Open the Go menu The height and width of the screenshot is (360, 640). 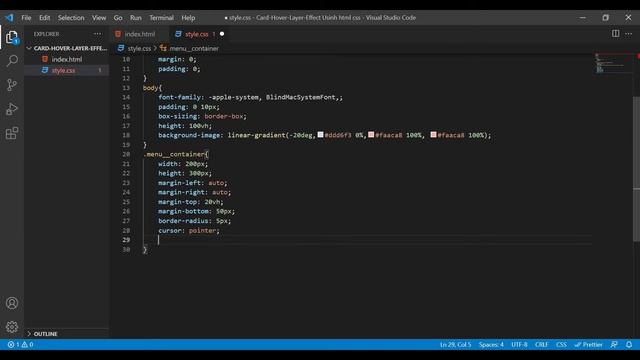point(118,18)
